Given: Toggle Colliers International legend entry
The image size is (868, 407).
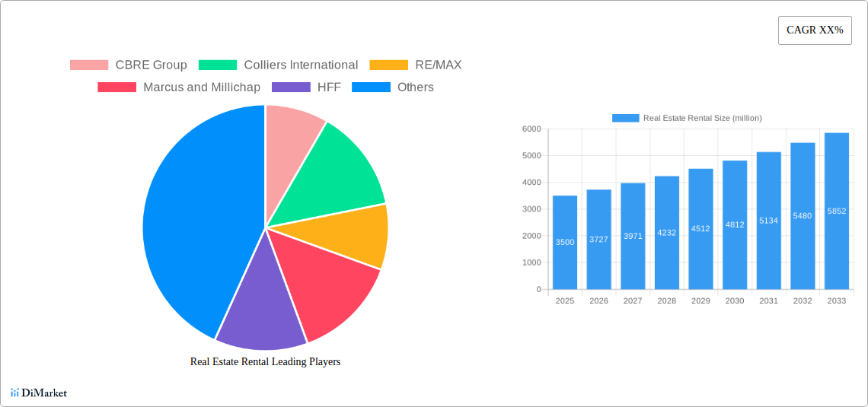Looking at the screenshot, I should coord(218,65).
